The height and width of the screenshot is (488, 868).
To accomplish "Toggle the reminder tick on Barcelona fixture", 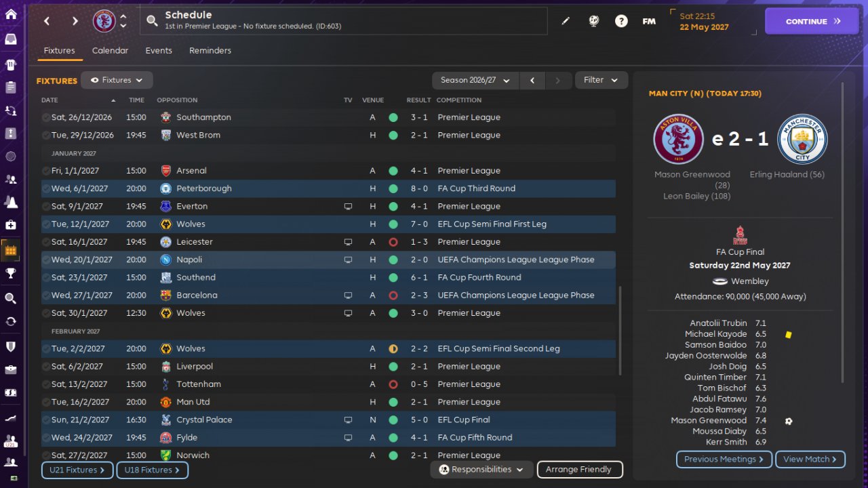I will (x=46, y=296).
